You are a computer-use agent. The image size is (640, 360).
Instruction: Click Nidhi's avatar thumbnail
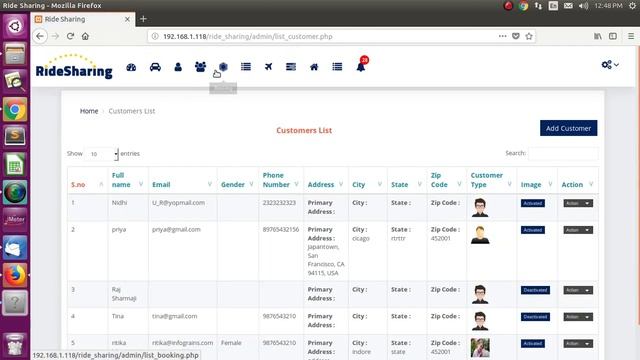[x=480, y=207]
